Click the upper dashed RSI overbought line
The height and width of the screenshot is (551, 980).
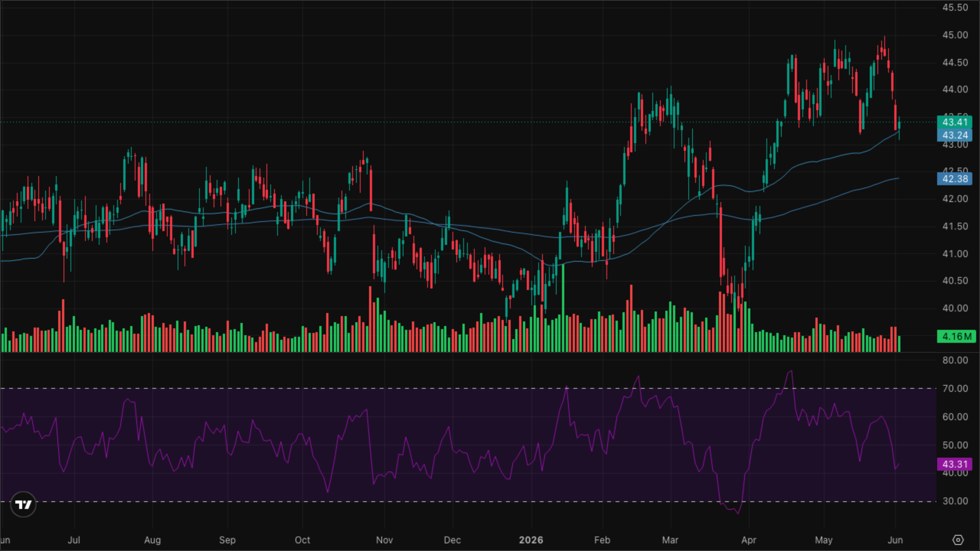click(468, 388)
